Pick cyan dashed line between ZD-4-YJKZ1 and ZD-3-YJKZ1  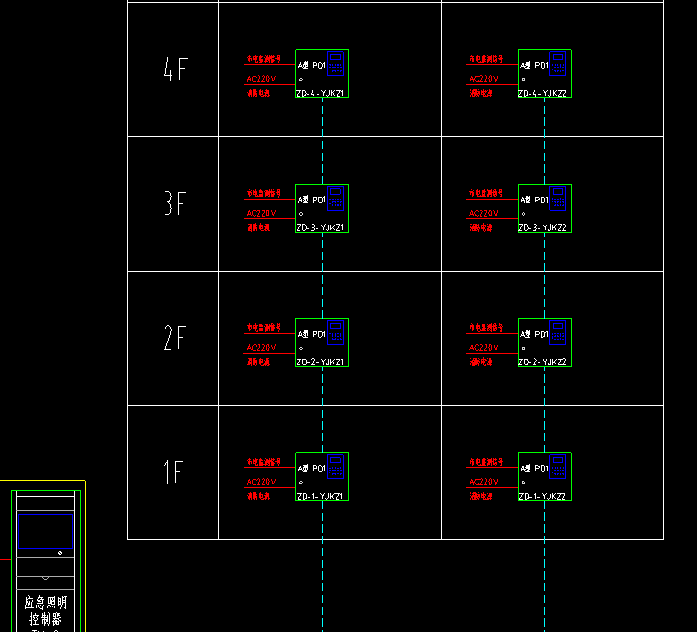coord(322,141)
